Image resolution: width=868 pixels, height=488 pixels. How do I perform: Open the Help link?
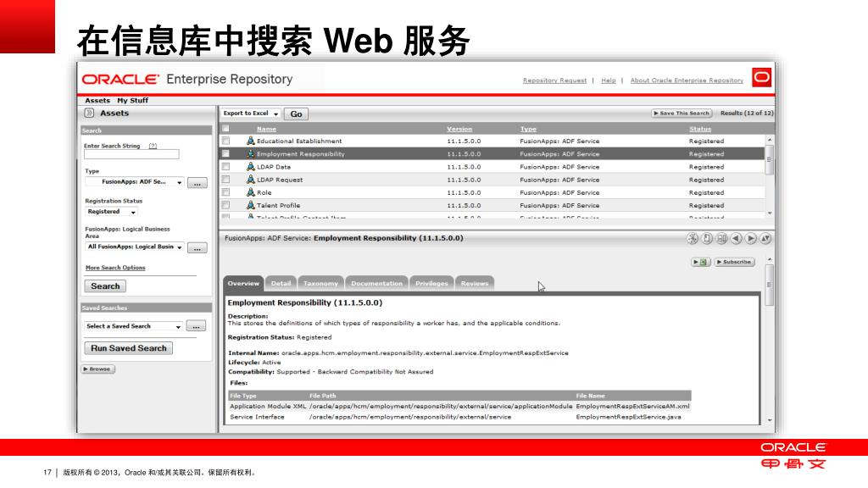tap(609, 80)
